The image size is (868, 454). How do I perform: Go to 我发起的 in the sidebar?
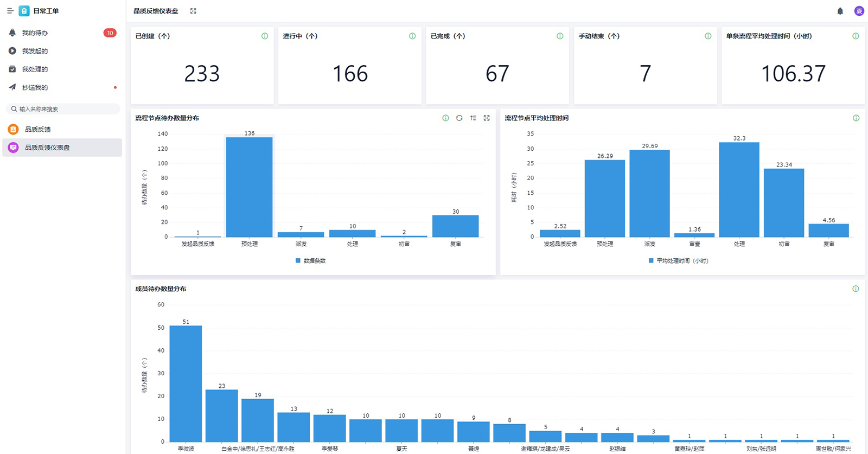35,51
